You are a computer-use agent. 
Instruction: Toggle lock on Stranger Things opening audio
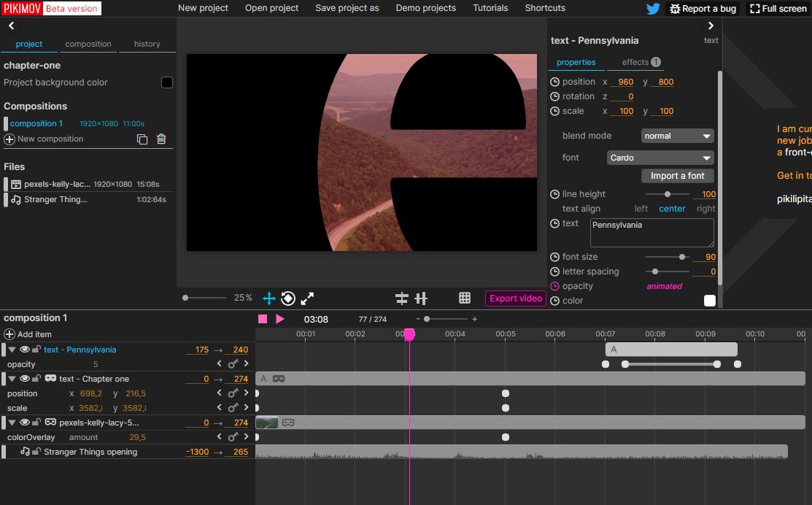(36, 452)
